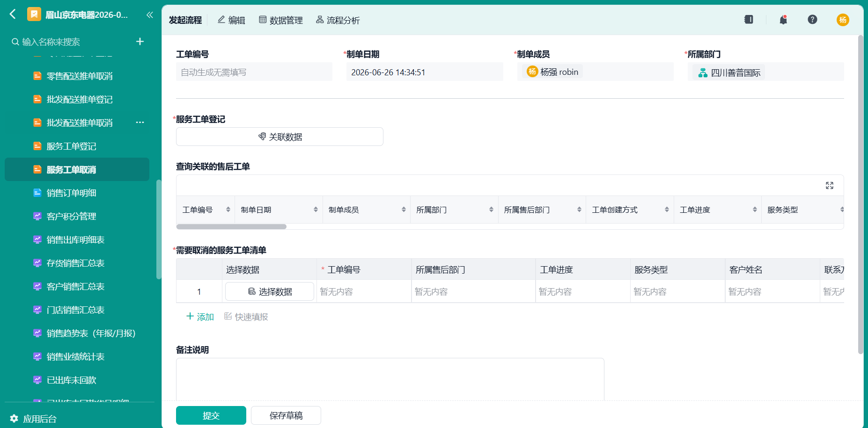Click the 制单日期 input field
Image resolution: width=868 pixels, height=428 pixels.
(425, 72)
